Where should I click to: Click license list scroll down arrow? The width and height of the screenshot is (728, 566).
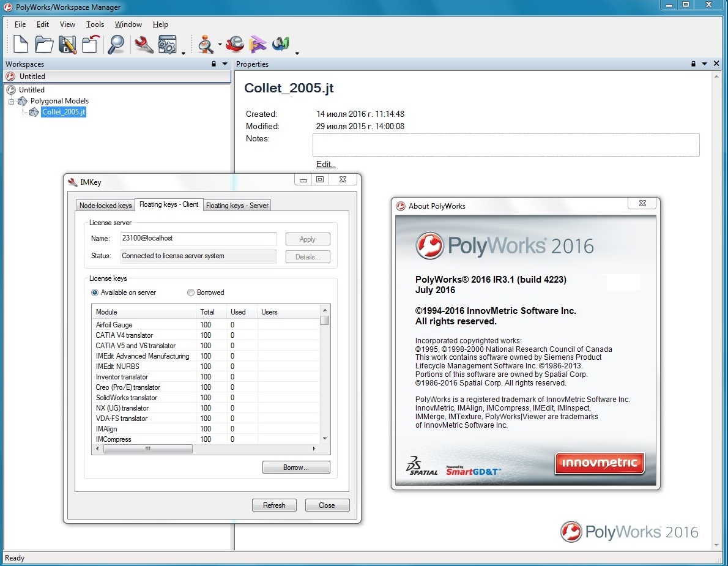(324, 439)
